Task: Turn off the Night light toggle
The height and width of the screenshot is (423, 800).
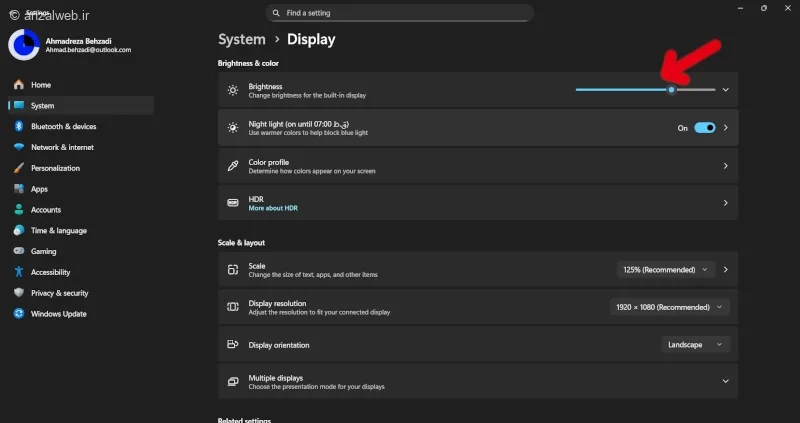Action: point(704,128)
